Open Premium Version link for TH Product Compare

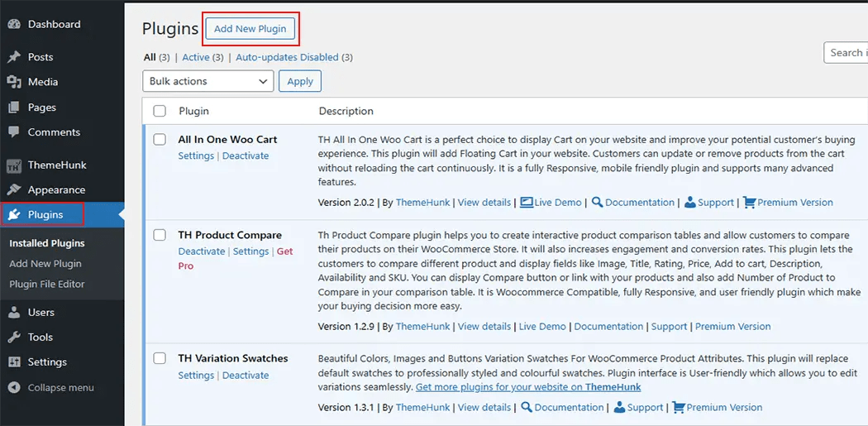(733, 326)
